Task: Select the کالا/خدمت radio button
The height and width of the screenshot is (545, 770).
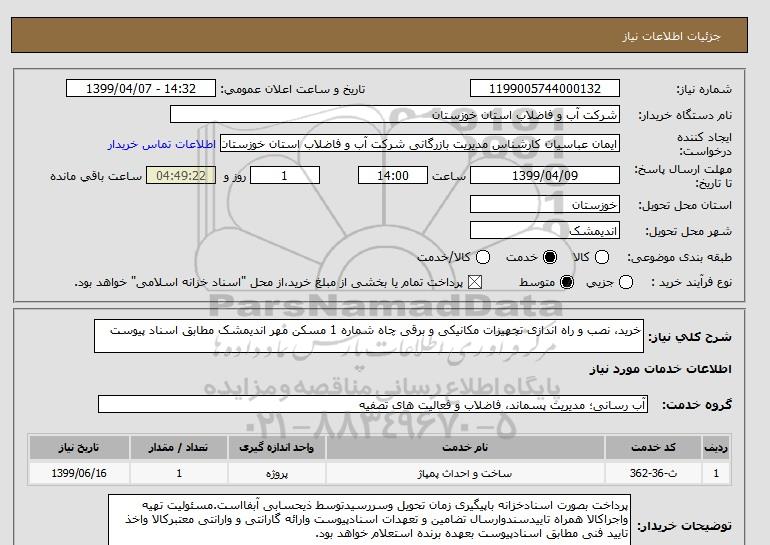Action: click(483, 257)
